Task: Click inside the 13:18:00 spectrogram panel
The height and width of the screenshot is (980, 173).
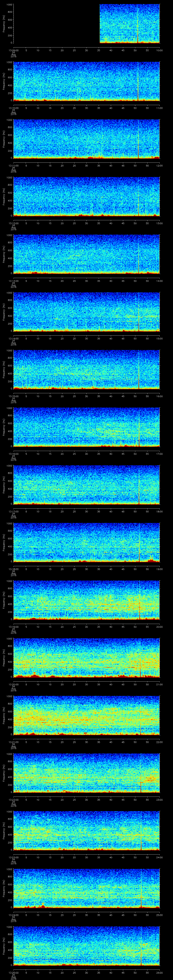Action: coord(87,542)
